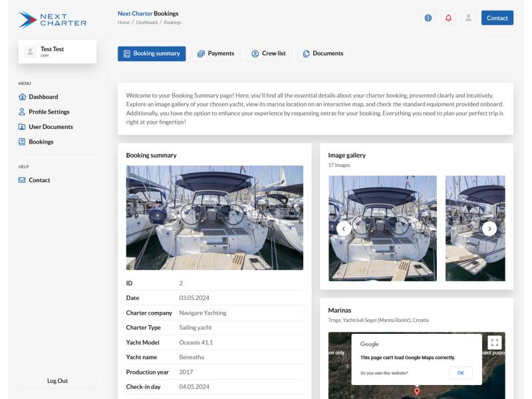Select the 'Navigare Yachting' charter company value
Screen dimensions: 532x399
click(203, 313)
